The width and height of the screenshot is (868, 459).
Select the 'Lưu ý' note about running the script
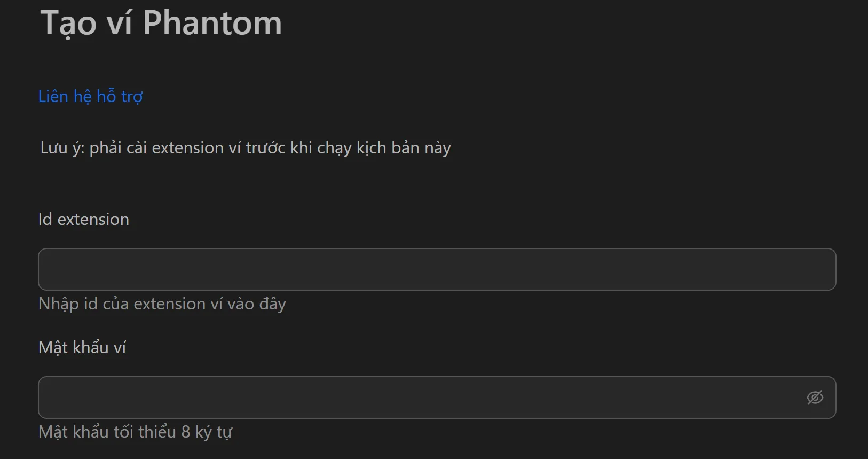coord(246,148)
